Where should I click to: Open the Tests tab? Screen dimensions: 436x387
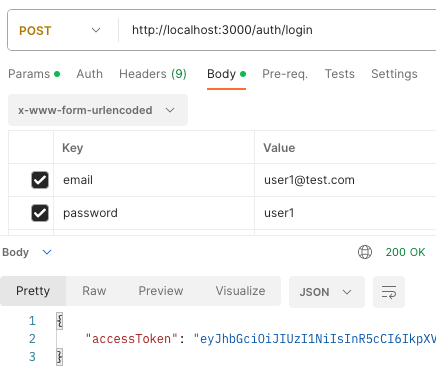coord(340,74)
